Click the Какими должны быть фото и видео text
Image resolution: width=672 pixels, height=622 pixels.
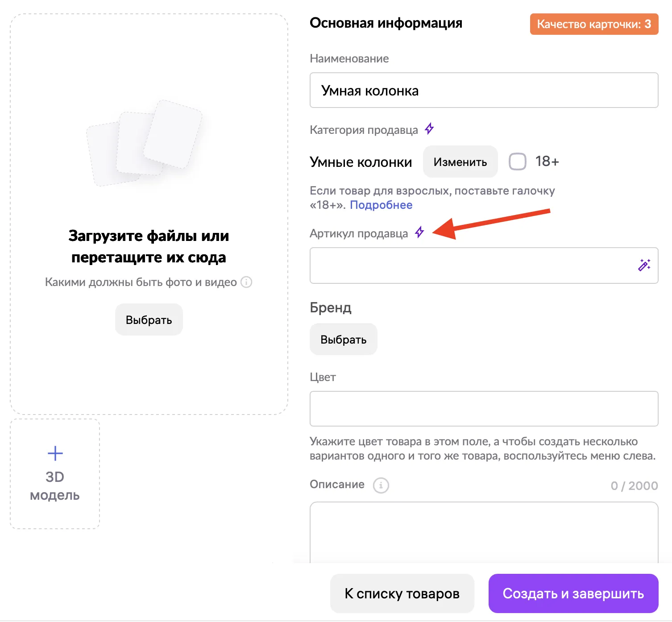click(x=141, y=282)
